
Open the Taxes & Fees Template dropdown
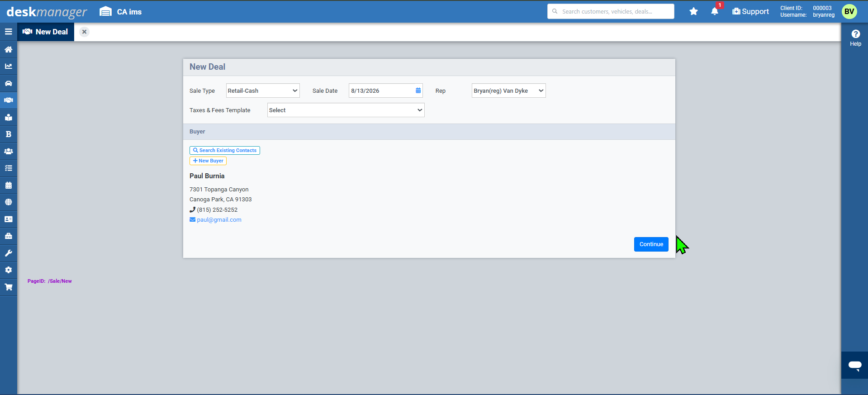pos(346,110)
